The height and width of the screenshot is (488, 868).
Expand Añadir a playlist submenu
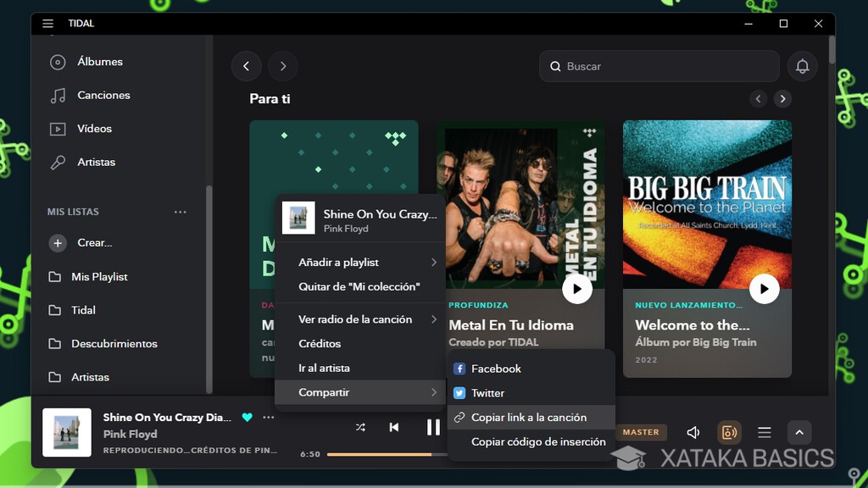click(x=360, y=263)
